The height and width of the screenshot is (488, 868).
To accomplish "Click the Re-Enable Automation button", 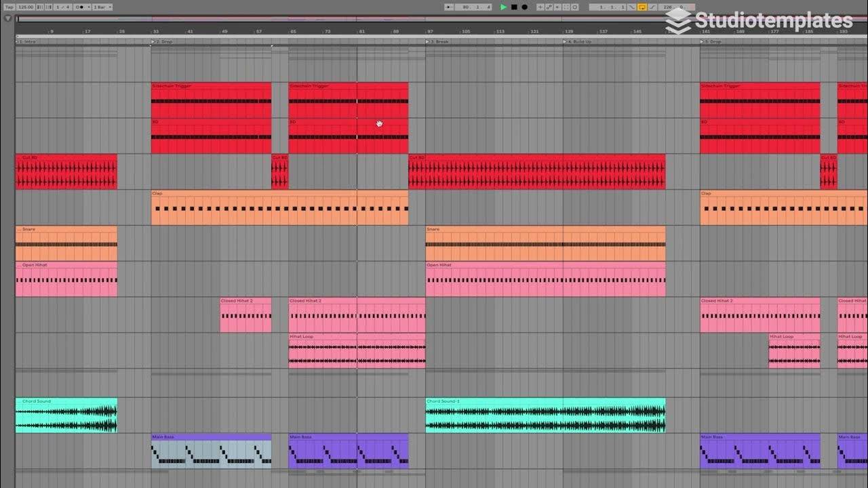I will pos(557,7).
